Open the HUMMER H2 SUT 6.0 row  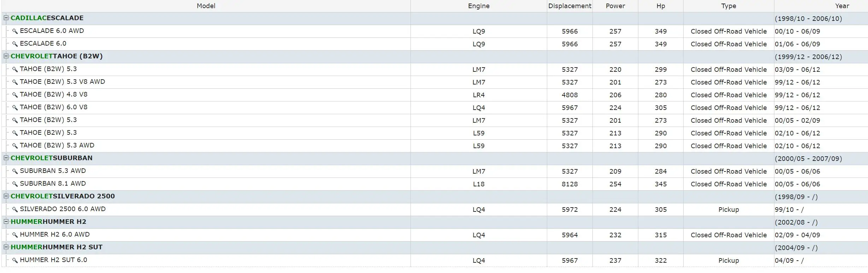point(53,260)
